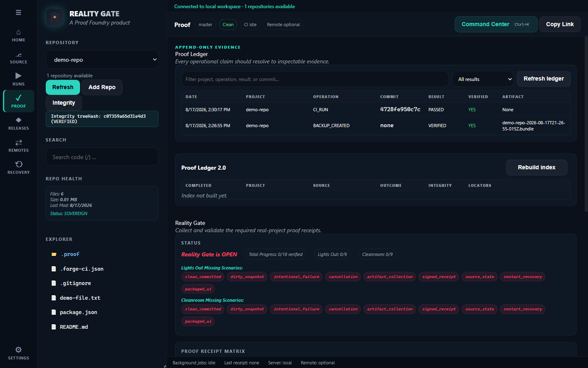Click the Rebuild index button
The image size is (588, 368).
537,167
